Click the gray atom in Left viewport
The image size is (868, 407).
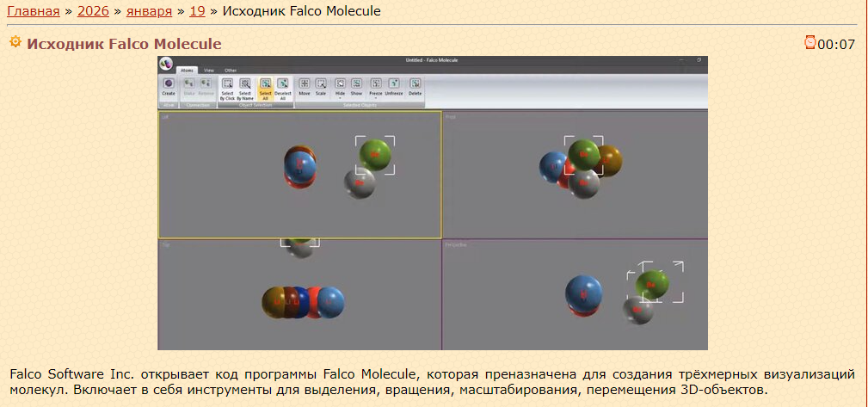tap(360, 184)
